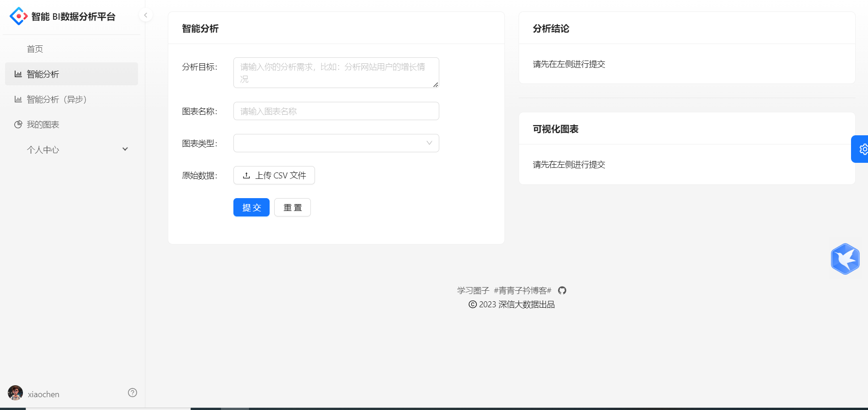Open the GitHub icon in footer
This screenshot has height=410, width=868.
pyautogui.click(x=562, y=290)
